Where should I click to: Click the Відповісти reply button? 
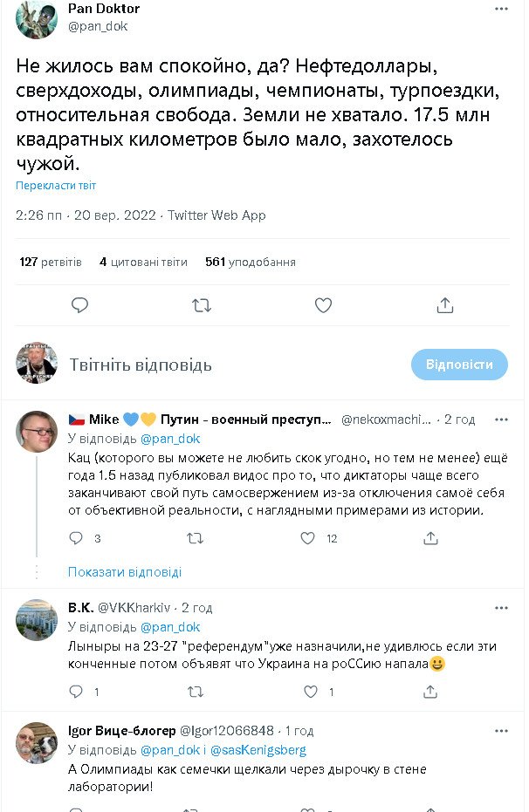(x=458, y=365)
